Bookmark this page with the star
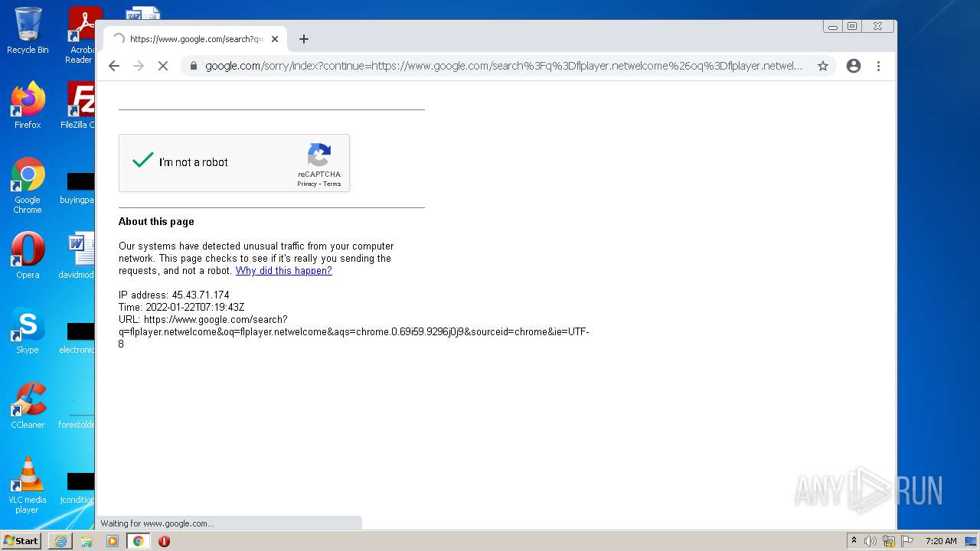 [x=823, y=66]
